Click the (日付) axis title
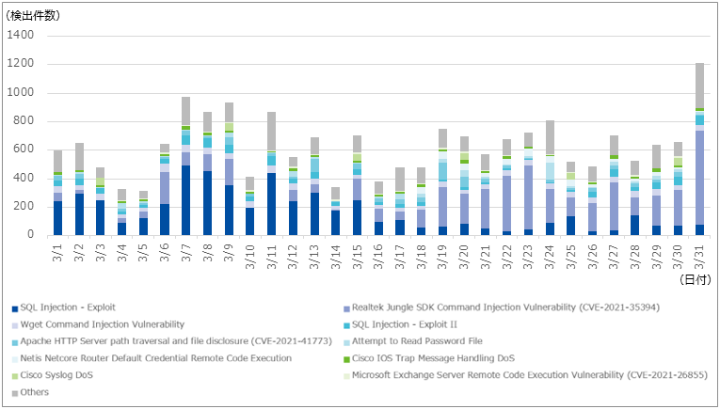 pos(695,280)
